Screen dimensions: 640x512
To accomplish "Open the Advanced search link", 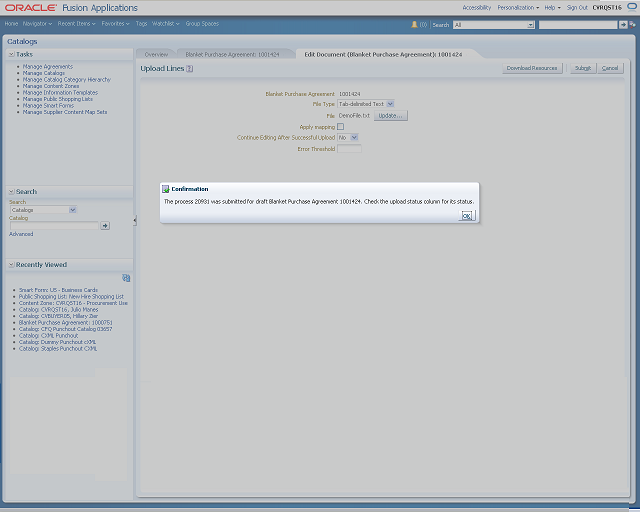I will (21, 234).
